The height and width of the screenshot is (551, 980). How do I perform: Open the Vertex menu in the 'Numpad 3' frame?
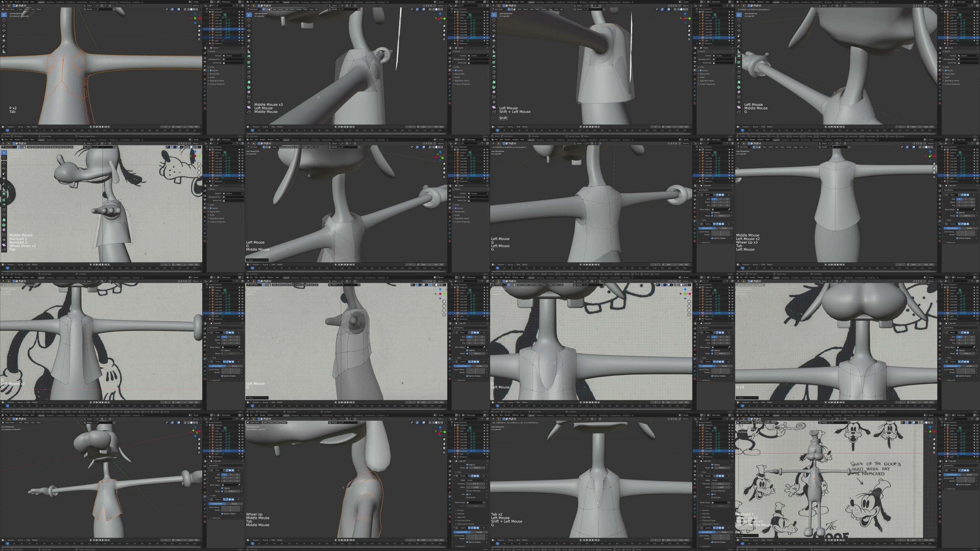[x=54, y=147]
